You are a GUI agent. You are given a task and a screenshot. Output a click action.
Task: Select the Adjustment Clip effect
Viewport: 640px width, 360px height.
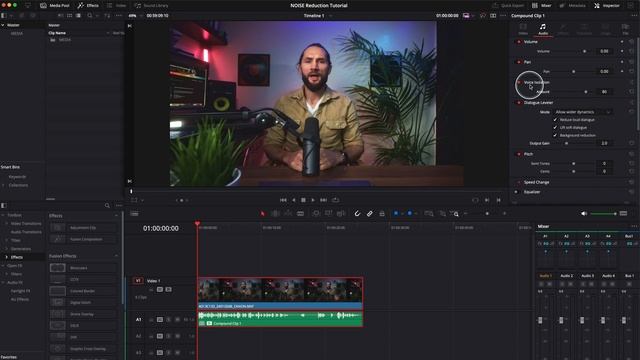tap(83, 227)
